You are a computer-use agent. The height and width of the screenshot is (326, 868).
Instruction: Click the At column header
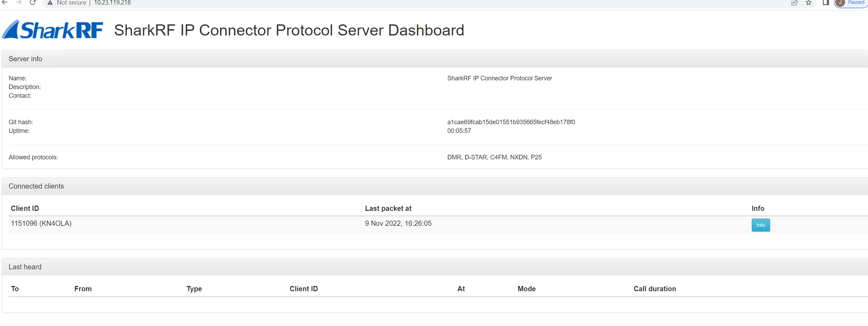click(461, 289)
